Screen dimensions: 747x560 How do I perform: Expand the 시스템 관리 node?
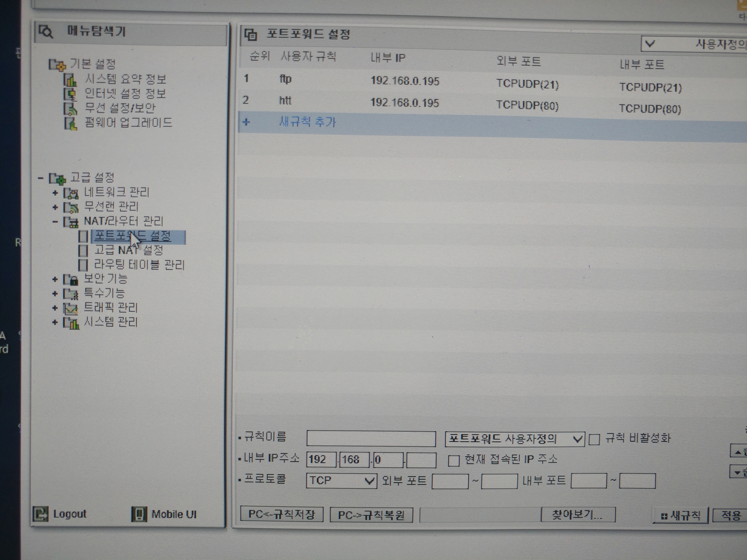55,322
